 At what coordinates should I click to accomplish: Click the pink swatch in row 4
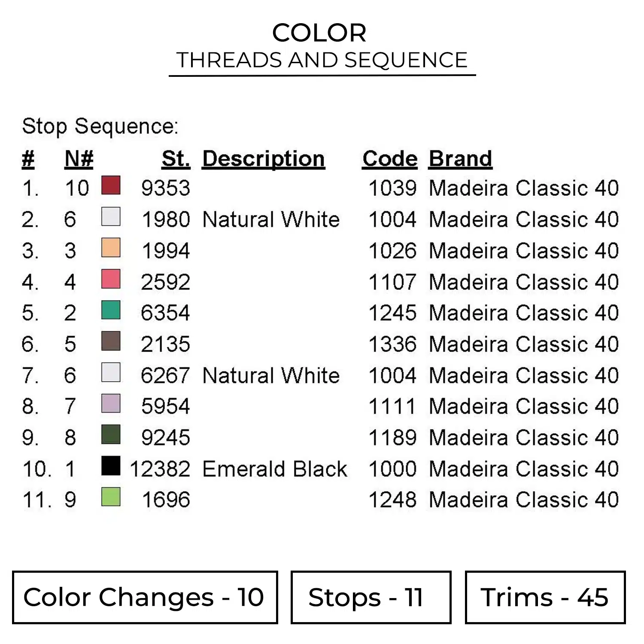pos(111,279)
